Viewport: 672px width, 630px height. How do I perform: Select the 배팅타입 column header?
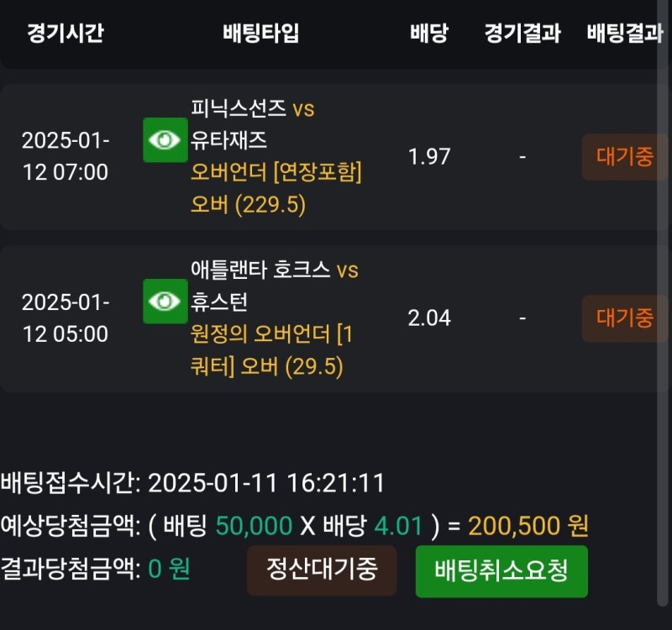coord(260,34)
